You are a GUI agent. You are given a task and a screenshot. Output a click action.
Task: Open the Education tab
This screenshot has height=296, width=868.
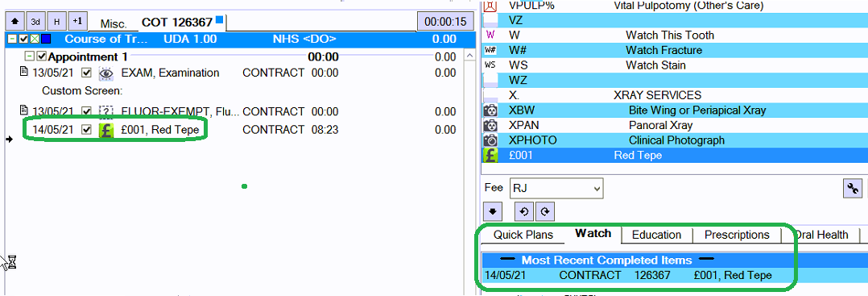click(656, 235)
